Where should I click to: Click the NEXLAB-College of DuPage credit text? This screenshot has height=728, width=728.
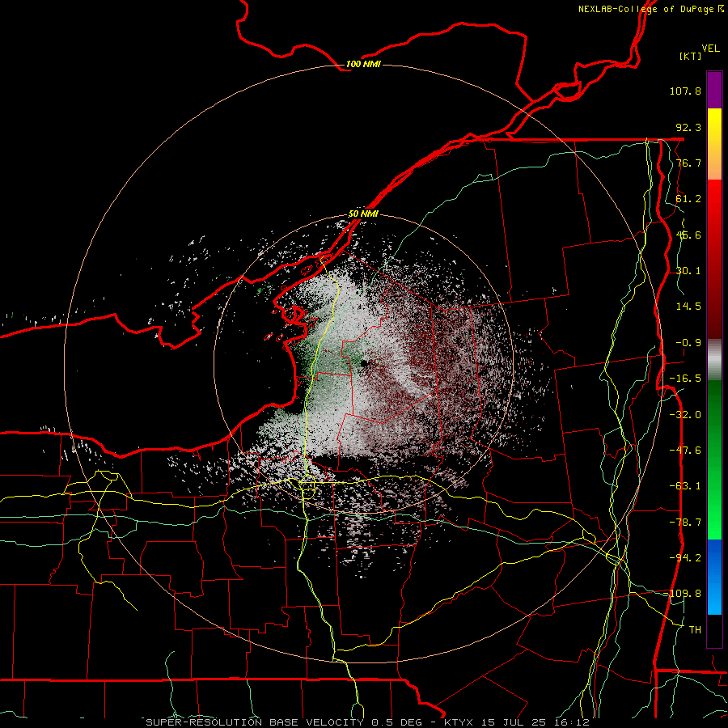[651, 9]
